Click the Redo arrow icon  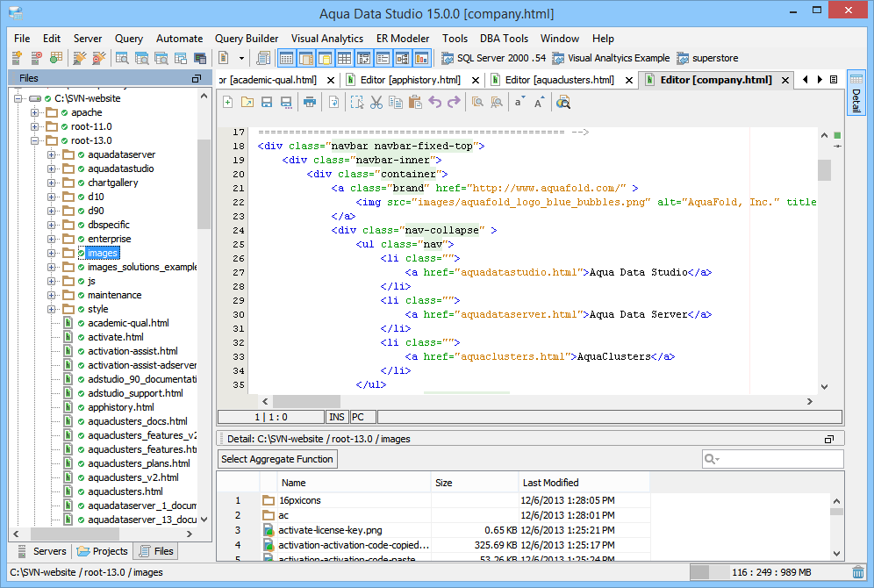click(x=454, y=103)
